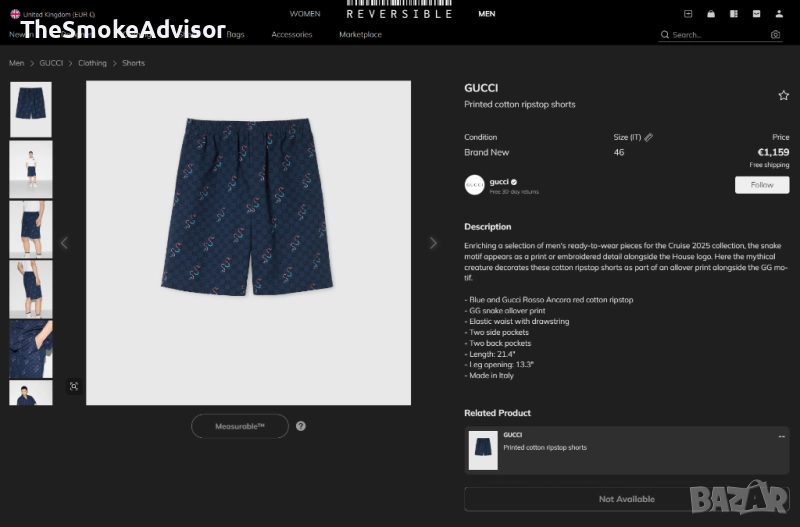The image size is (800, 527).
Task: Go to the Shorts breadcrumb link
Action: pyautogui.click(x=133, y=63)
